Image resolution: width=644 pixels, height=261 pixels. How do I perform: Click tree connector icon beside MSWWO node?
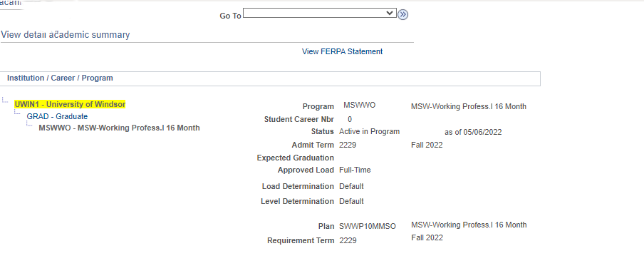coord(30,123)
